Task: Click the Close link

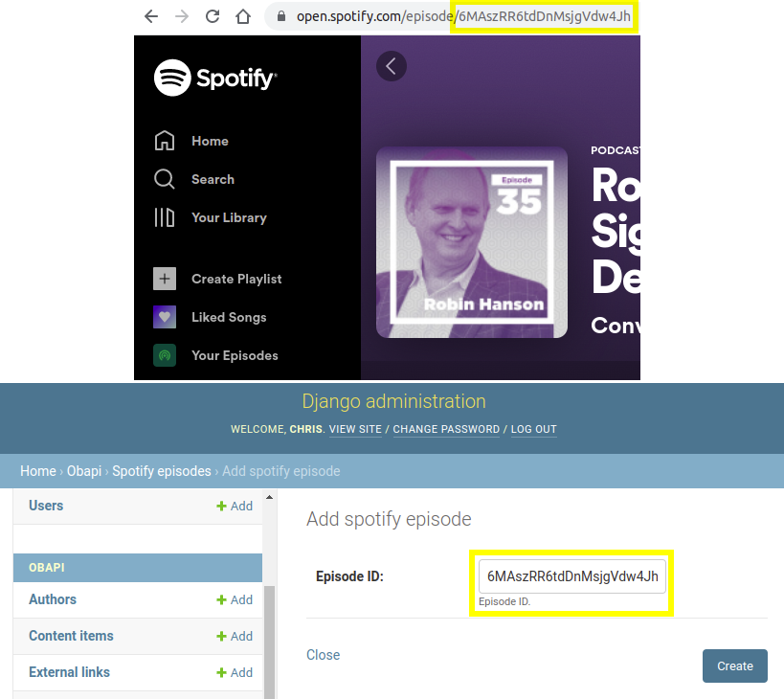Action: click(323, 655)
